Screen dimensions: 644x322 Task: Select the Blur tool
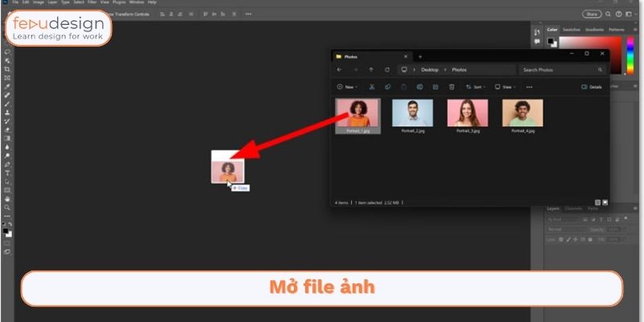pyautogui.click(x=7, y=147)
